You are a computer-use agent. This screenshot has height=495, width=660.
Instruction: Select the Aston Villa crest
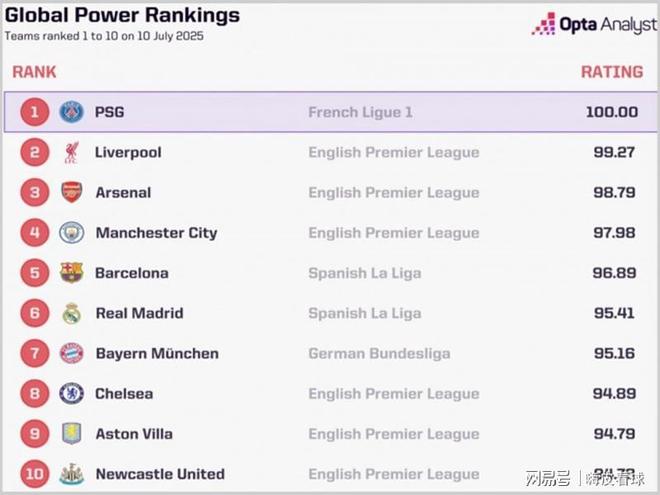click(x=71, y=434)
